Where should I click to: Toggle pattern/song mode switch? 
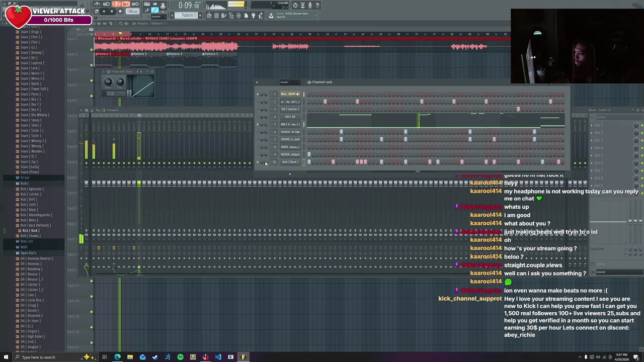click(x=96, y=12)
